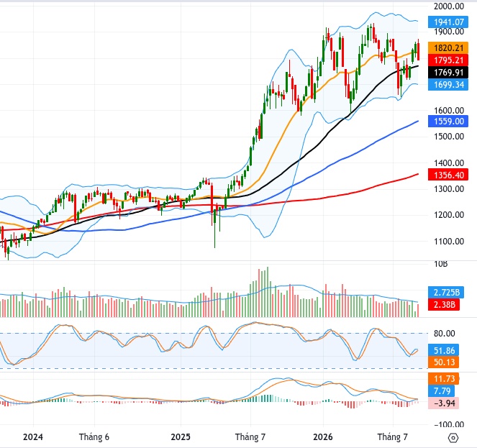Click the latest red candlestick on chart
Viewport: 477px width, 448px height.
tap(418, 51)
